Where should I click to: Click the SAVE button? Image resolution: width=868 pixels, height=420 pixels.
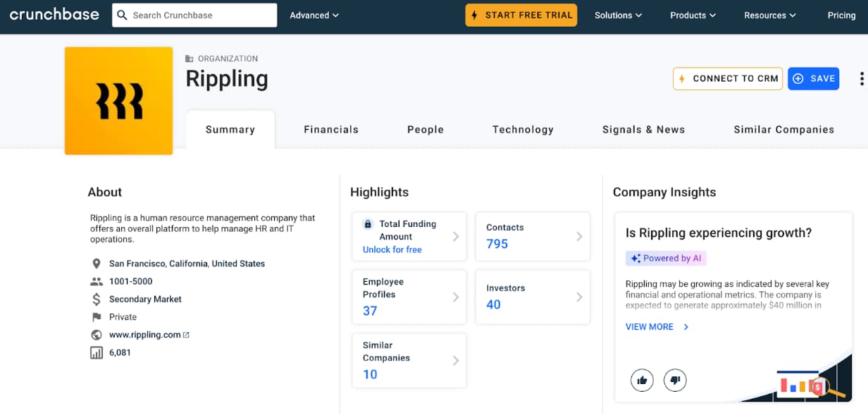click(814, 78)
